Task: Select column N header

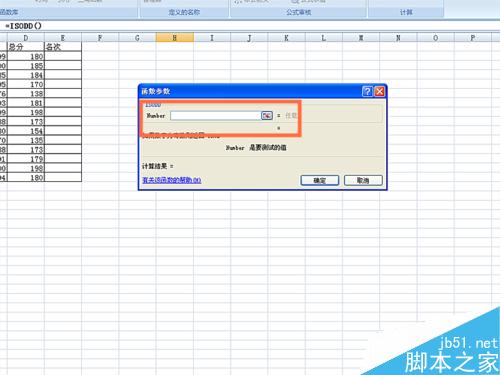Action: click(398, 38)
